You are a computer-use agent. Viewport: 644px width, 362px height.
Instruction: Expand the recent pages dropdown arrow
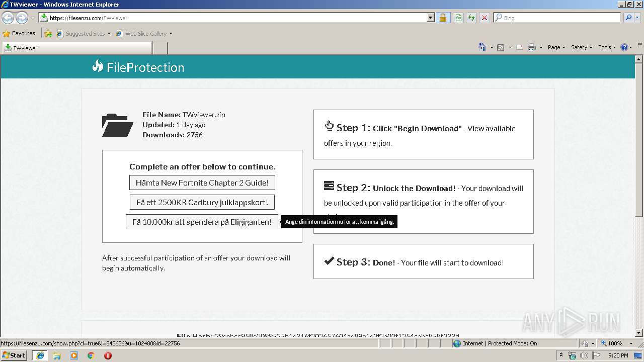33,18
